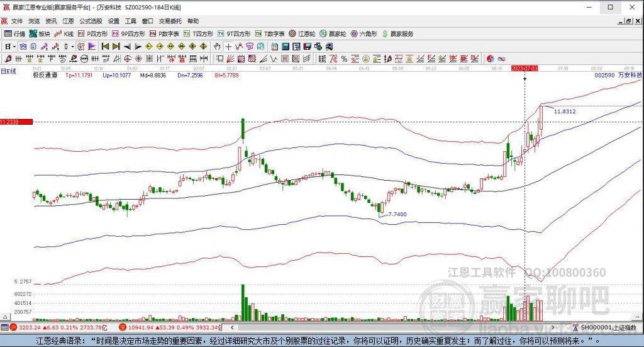This screenshot has width=644, height=347.
Task: Click the black left-pointing triangle arrow
Action: pos(127,47)
